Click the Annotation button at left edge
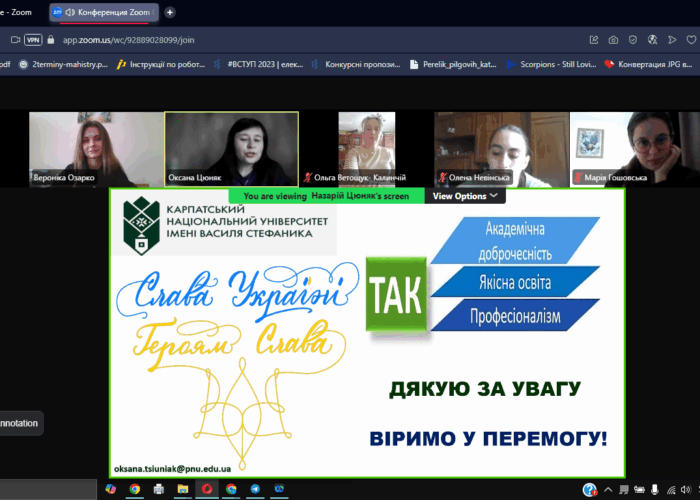 (x=20, y=423)
